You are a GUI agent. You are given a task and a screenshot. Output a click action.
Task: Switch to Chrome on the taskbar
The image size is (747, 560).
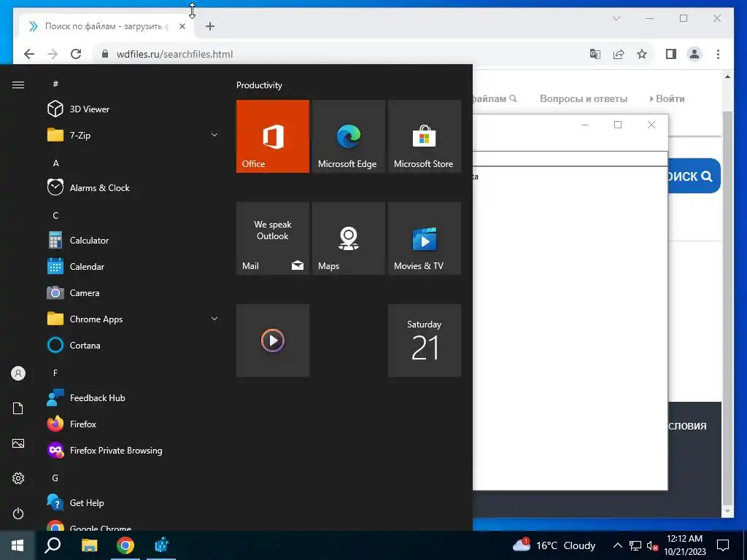click(125, 545)
